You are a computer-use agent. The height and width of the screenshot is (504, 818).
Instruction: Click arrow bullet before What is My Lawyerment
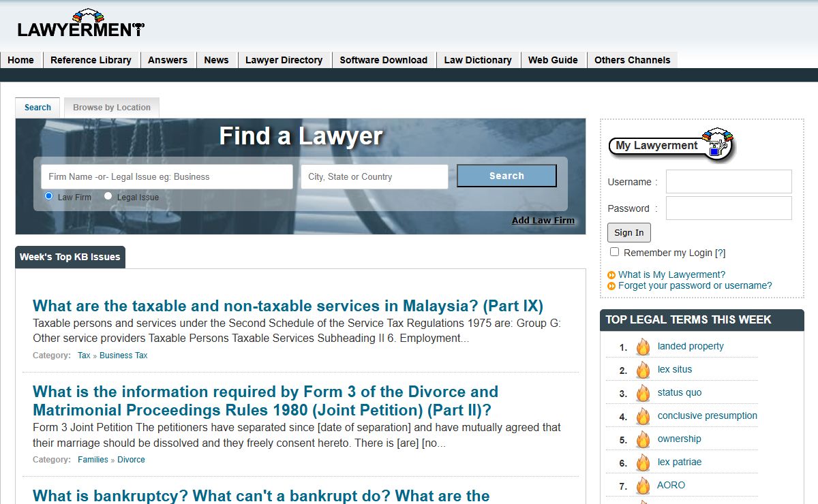(x=611, y=275)
